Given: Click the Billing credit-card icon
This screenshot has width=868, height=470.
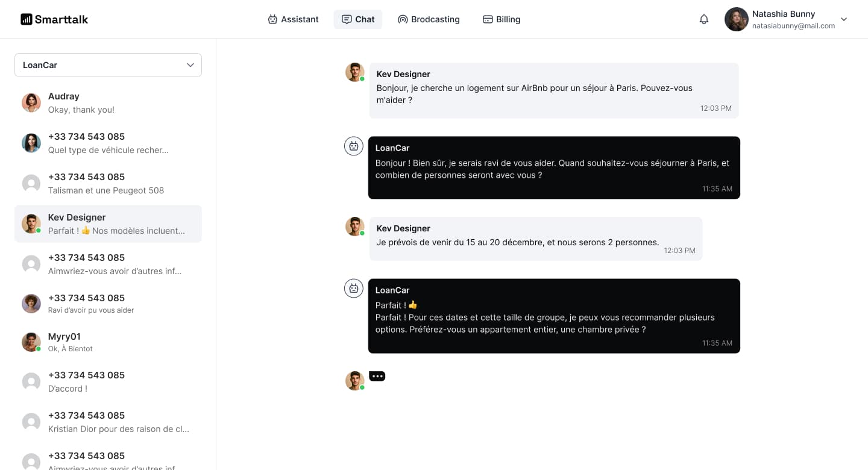Looking at the screenshot, I should (x=486, y=19).
